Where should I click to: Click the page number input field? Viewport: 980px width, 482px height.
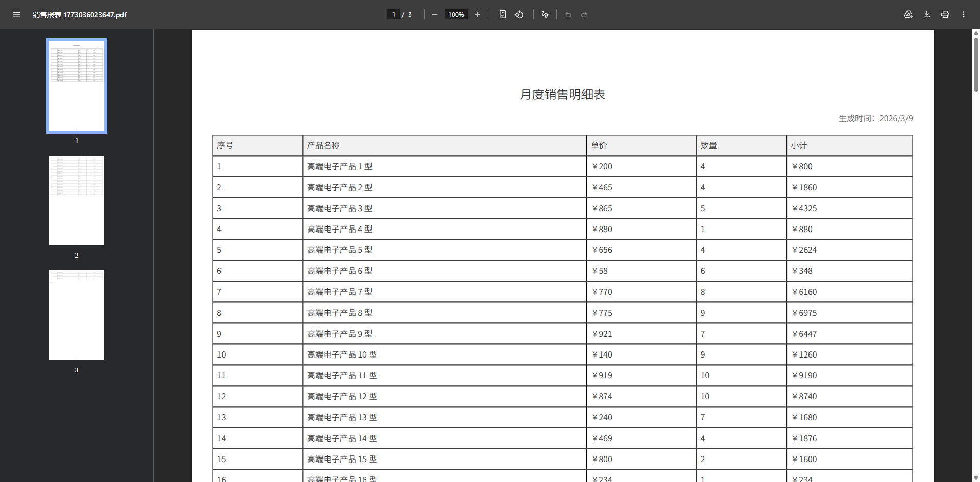click(x=394, y=14)
